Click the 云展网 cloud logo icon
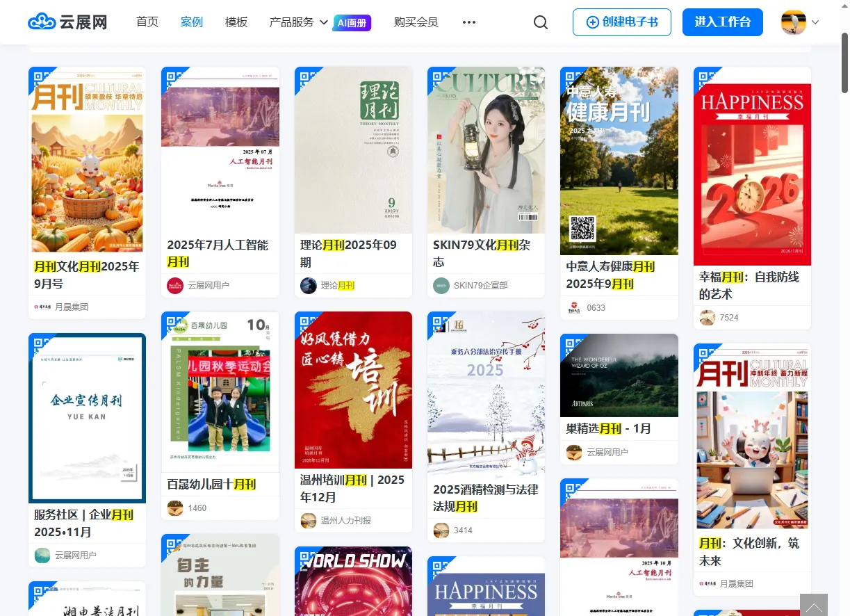This screenshot has width=850, height=616. coord(42,22)
